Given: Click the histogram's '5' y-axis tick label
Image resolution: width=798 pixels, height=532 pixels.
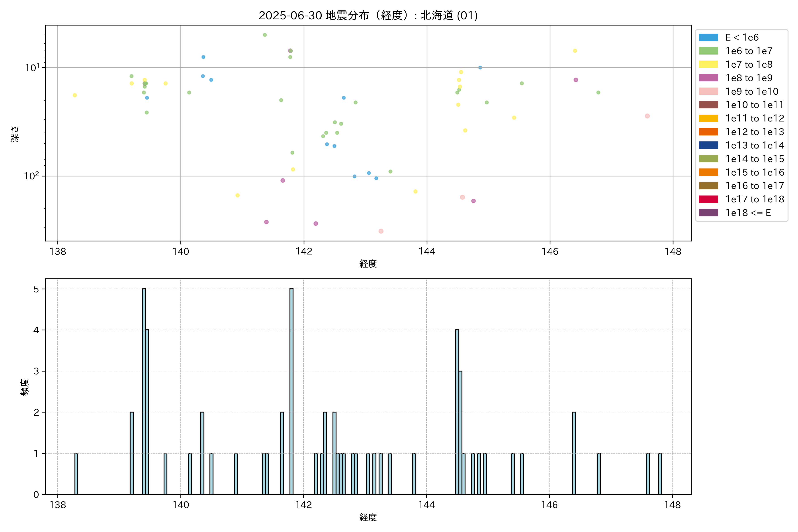Looking at the screenshot, I should 36,289.
